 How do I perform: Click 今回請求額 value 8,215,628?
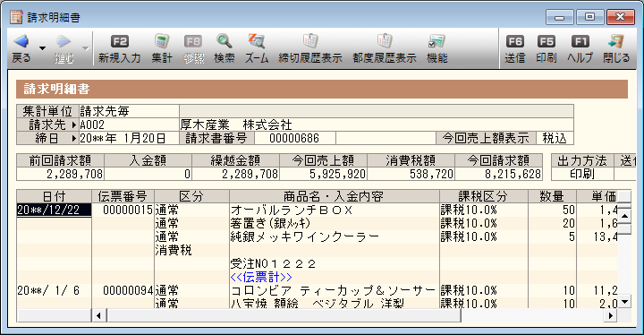499,174
